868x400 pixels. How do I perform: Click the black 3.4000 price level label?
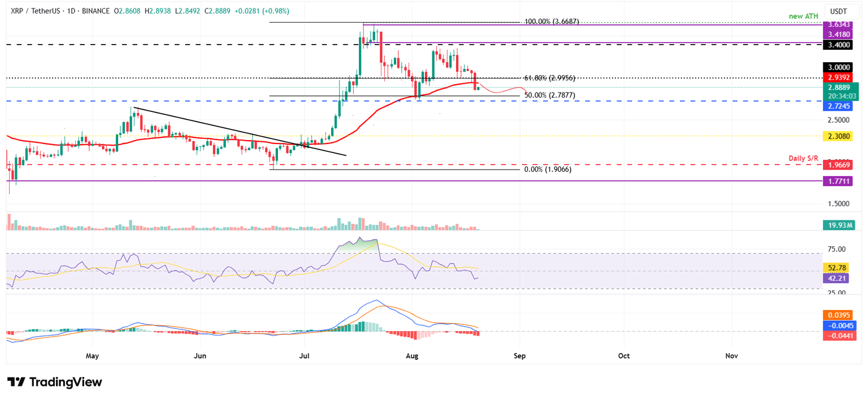point(839,45)
